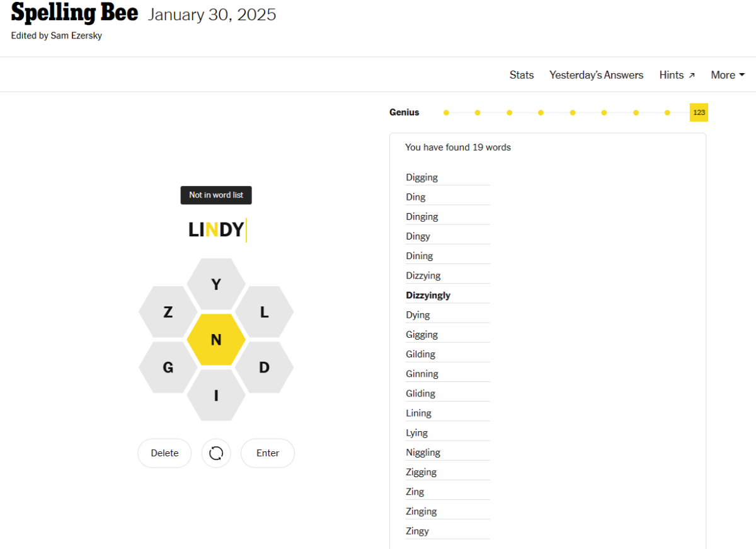Click the center N hexagon letter
The width and height of the screenshot is (756, 549).
coord(216,340)
